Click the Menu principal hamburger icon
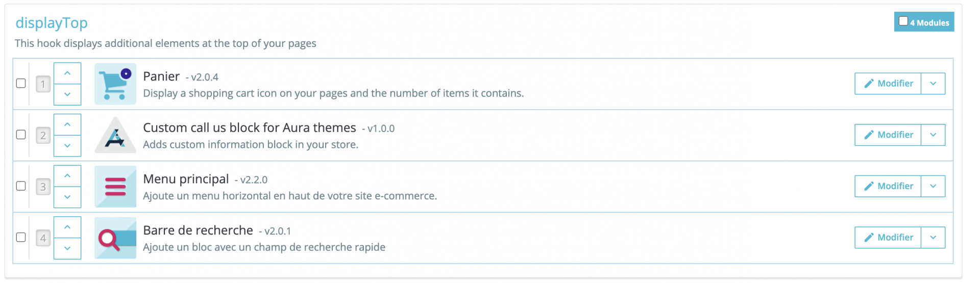Viewport: 980px width, 283px height. (115, 187)
